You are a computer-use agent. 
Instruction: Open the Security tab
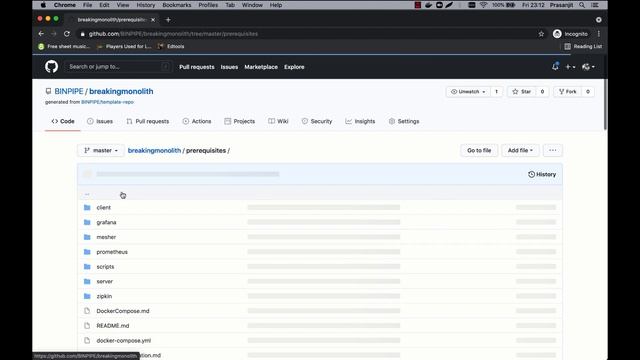(x=317, y=121)
